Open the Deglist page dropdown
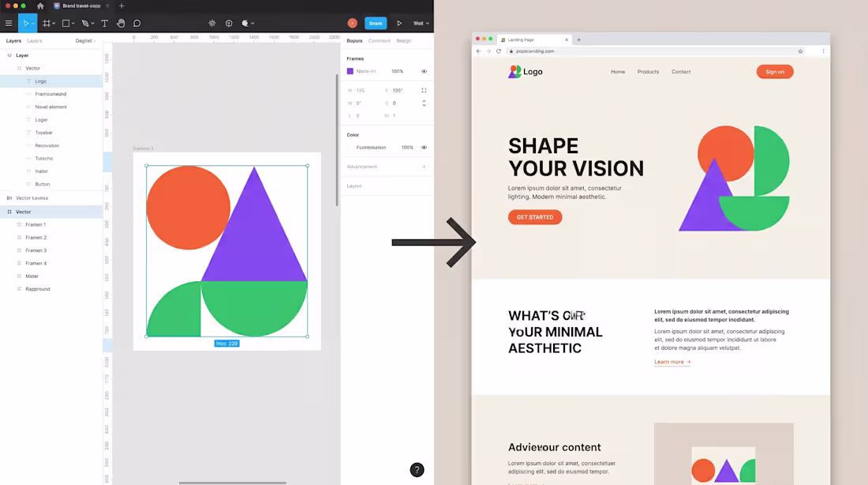The image size is (868, 485). pyautogui.click(x=86, y=41)
